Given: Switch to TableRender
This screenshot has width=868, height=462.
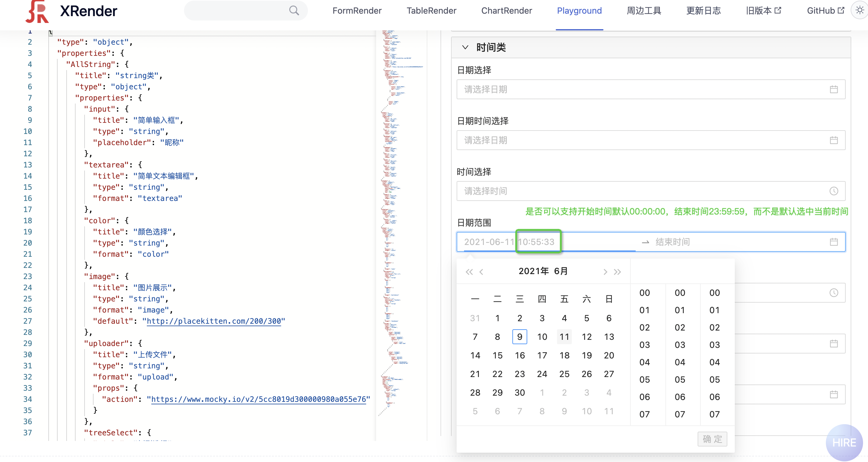Looking at the screenshot, I should point(432,11).
